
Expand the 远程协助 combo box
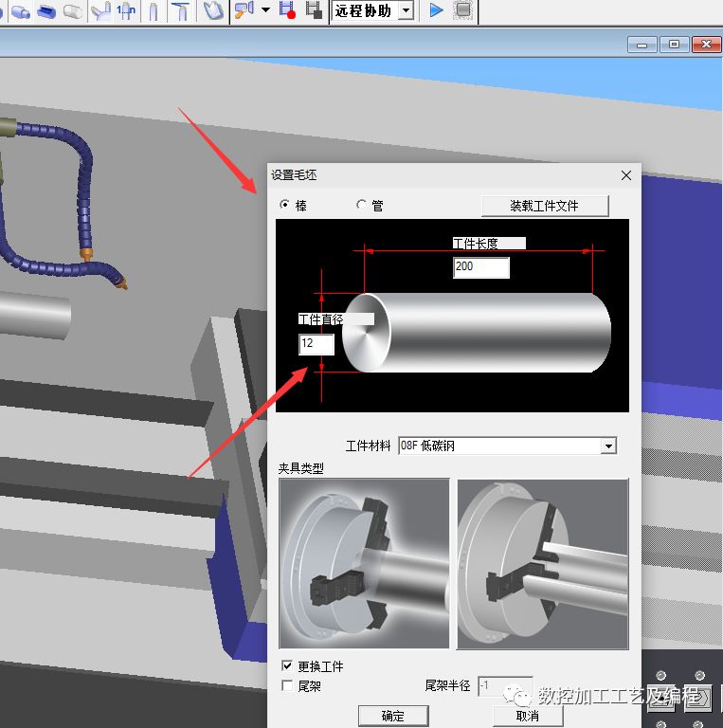(406, 10)
